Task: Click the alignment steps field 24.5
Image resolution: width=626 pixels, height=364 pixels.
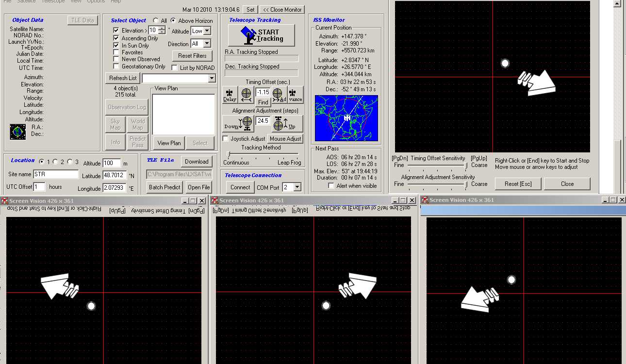Action: click(263, 121)
